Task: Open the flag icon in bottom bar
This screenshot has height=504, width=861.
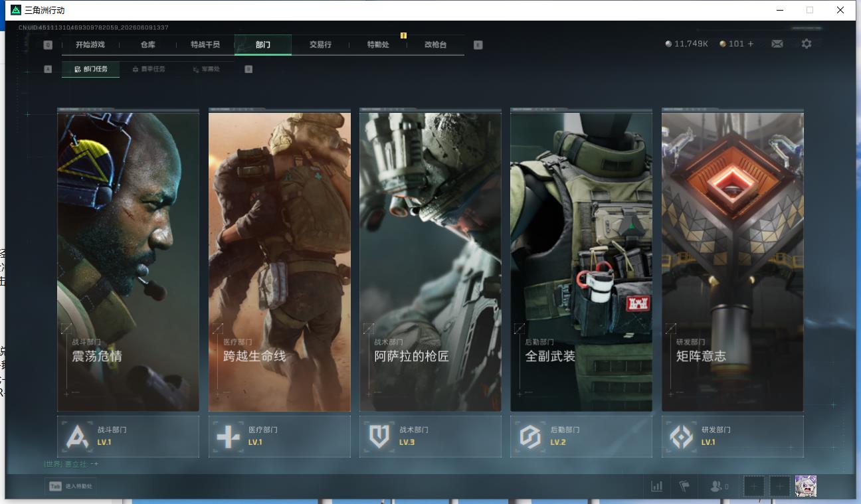Action: [684, 487]
